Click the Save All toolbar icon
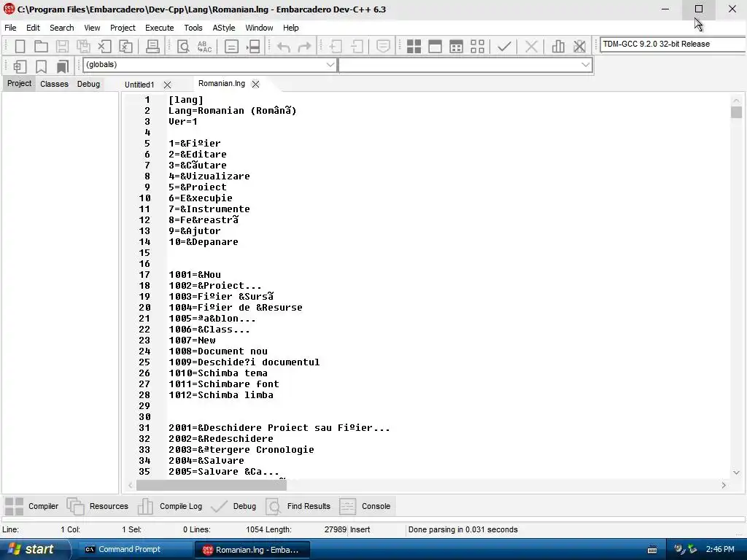Image resolution: width=747 pixels, height=560 pixels. click(x=83, y=46)
